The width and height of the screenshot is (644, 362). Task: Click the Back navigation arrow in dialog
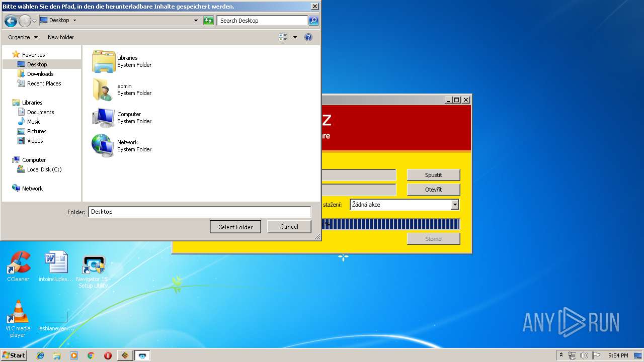pyautogui.click(x=11, y=21)
